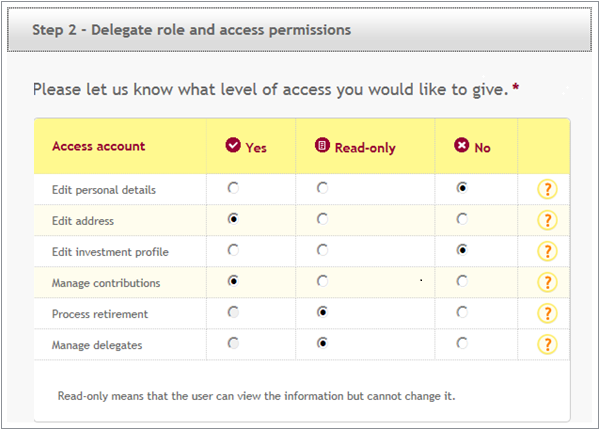Open help icon for Process retirement
This screenshot has height=431, width=601.
pyautogui.click(x=547, y=314)
